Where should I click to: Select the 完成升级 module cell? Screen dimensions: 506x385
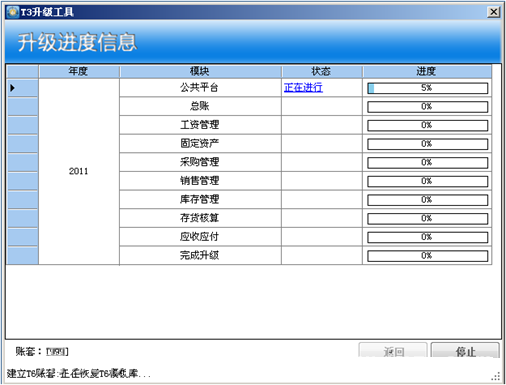200,256
